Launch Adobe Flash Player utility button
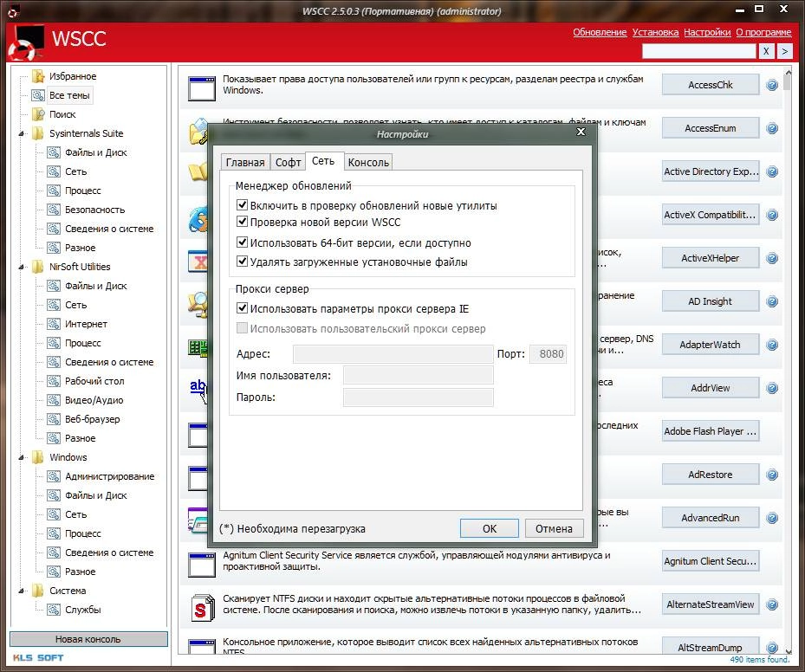This screenshot has height=672, width=805. [710, 431]
